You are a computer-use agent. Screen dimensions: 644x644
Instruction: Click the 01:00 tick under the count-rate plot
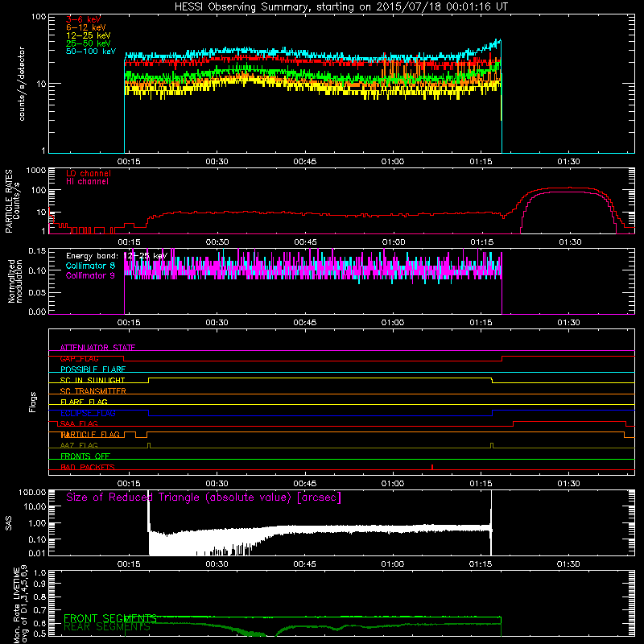pos(393,162)
